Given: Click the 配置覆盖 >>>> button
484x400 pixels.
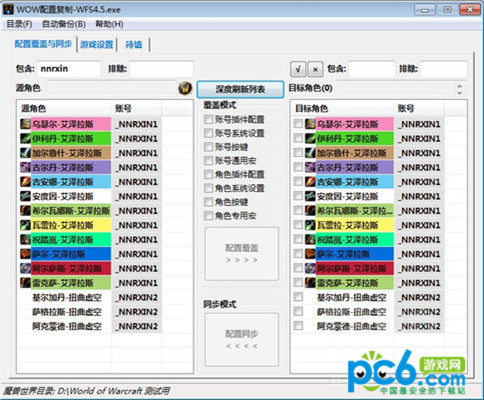Looking at the screenshot, I should point(242,254).
